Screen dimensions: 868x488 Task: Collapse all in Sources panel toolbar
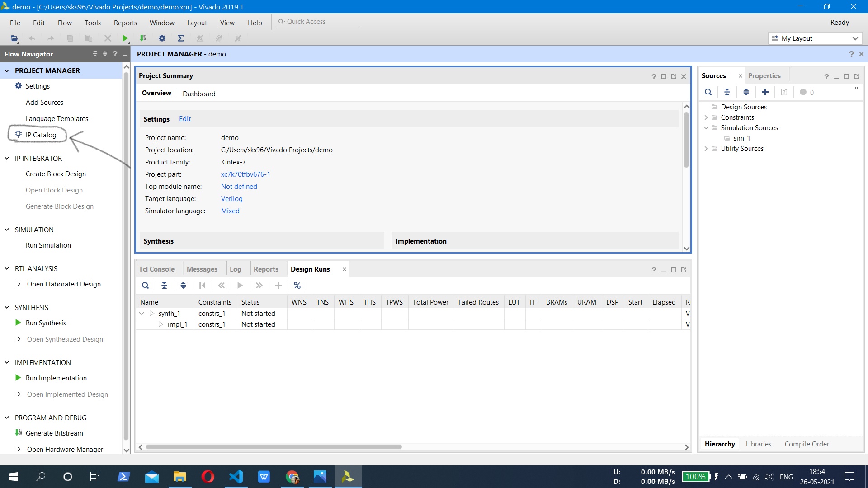727,92
